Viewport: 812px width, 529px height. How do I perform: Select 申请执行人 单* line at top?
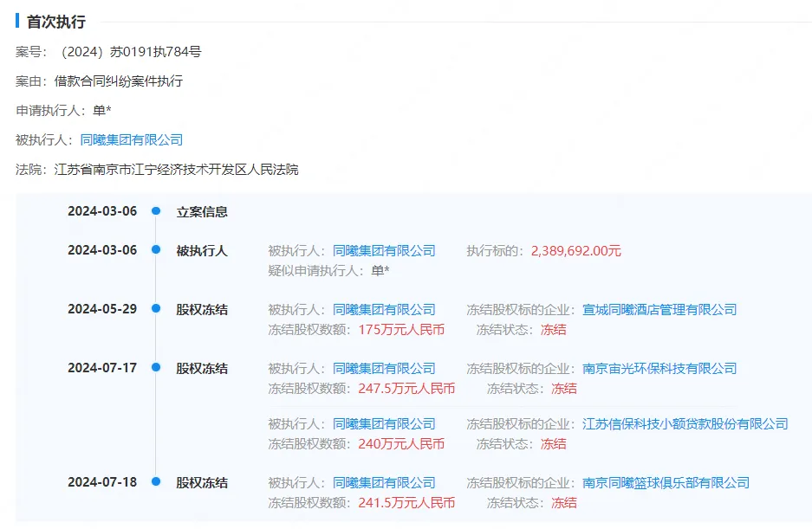(64, 110)
